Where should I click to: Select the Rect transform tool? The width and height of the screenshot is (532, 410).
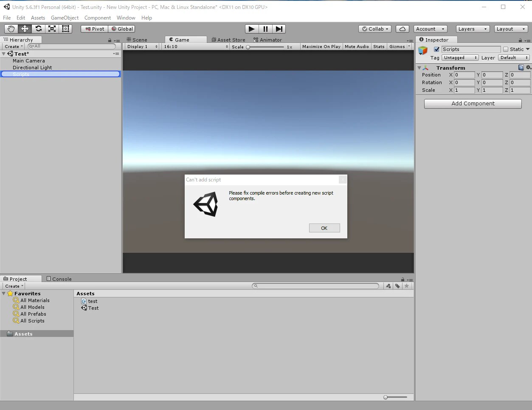(x=65, y=29)
